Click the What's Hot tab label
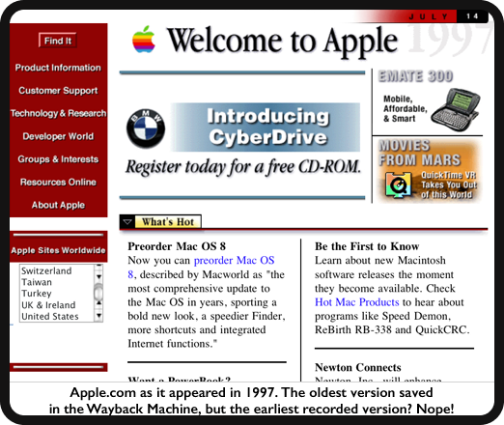 tap(168, 222)
